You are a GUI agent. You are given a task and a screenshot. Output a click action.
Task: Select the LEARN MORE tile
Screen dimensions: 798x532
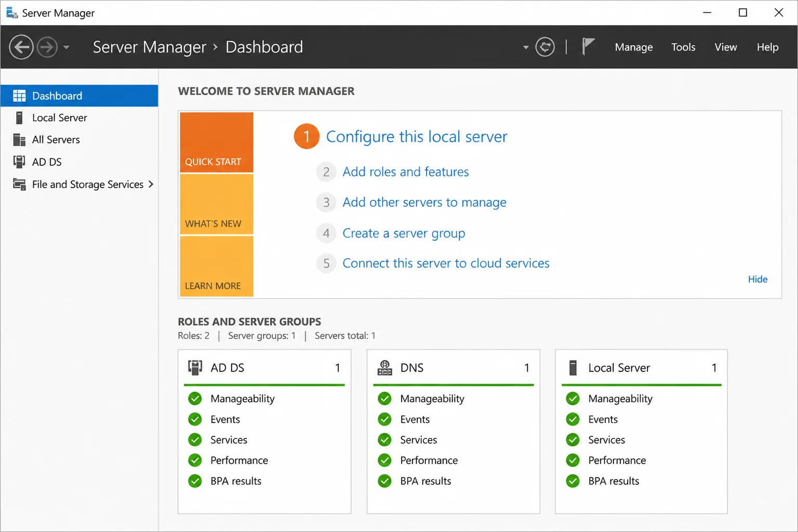coord(217,266)
